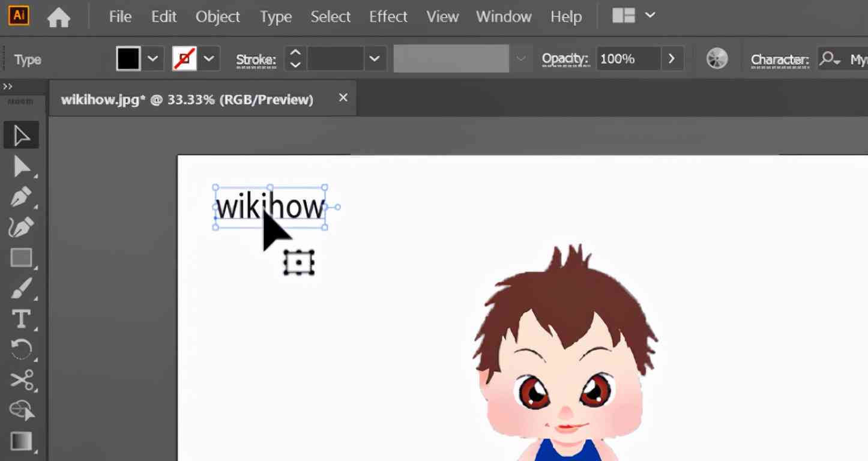Select the Shape Builder tool
The image size is (868, 461).
tap(22, 411)
